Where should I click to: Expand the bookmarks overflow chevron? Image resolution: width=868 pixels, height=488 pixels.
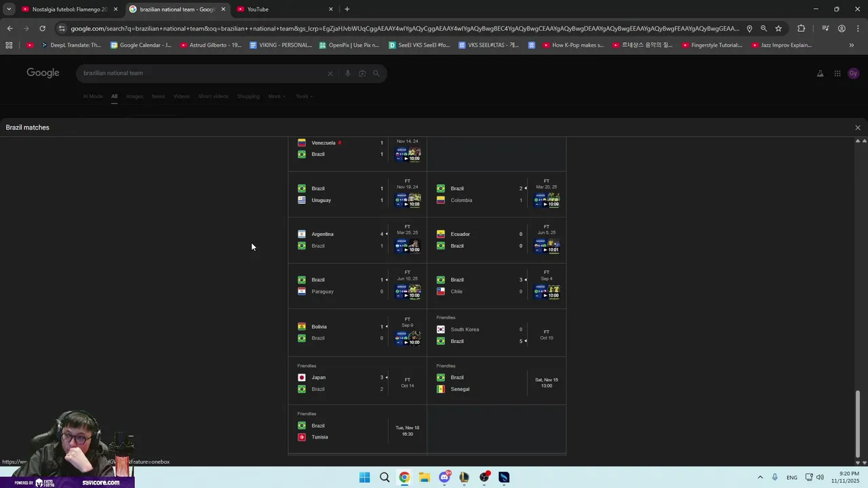[x=852, y=45]
